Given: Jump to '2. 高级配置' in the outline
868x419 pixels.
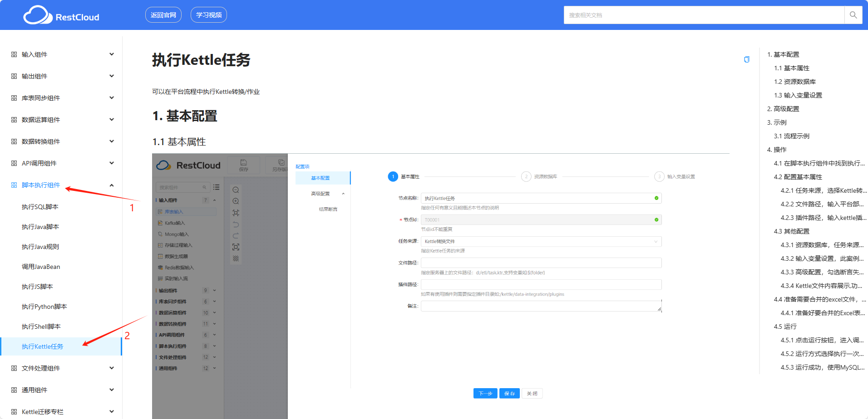Looking at the screenshot, I should [x=783, y=109].
